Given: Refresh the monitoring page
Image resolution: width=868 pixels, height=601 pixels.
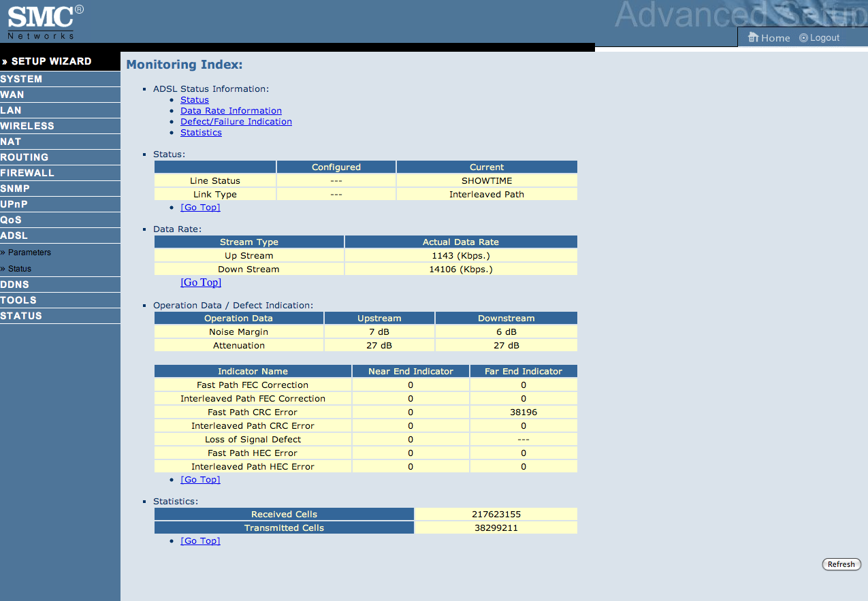Looking at the screenshot, I should click(x=841, y=564).
